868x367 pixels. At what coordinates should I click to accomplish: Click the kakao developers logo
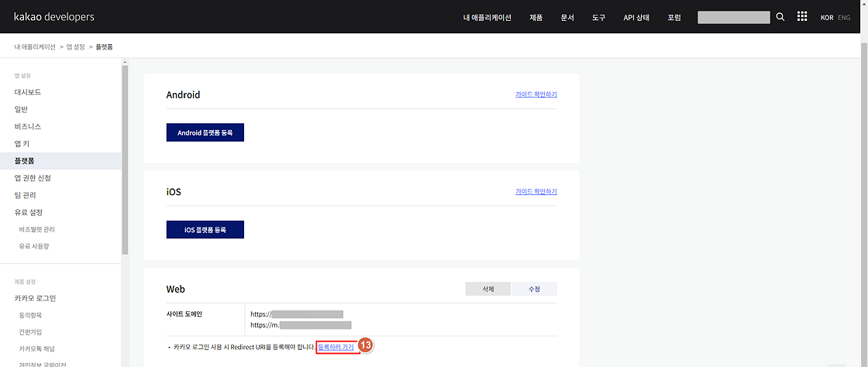(x=53, y=17)
